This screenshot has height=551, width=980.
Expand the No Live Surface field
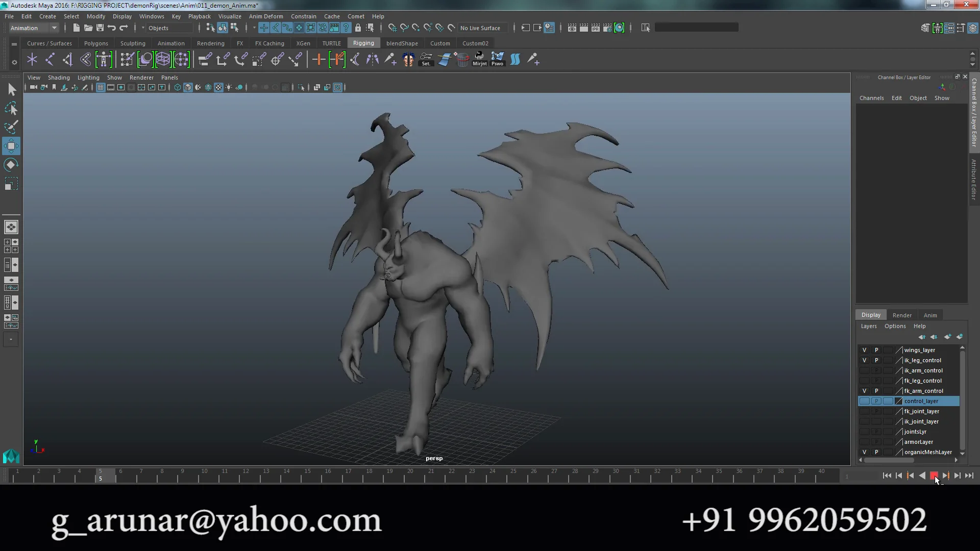(482, 28)
